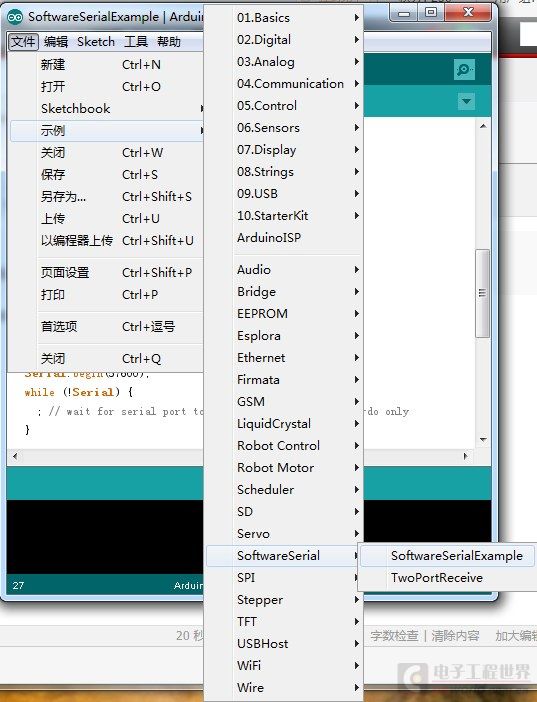
Task: Open the 10.StarterKit submenu
Action: pyautogui.click(x=284, y=215)
